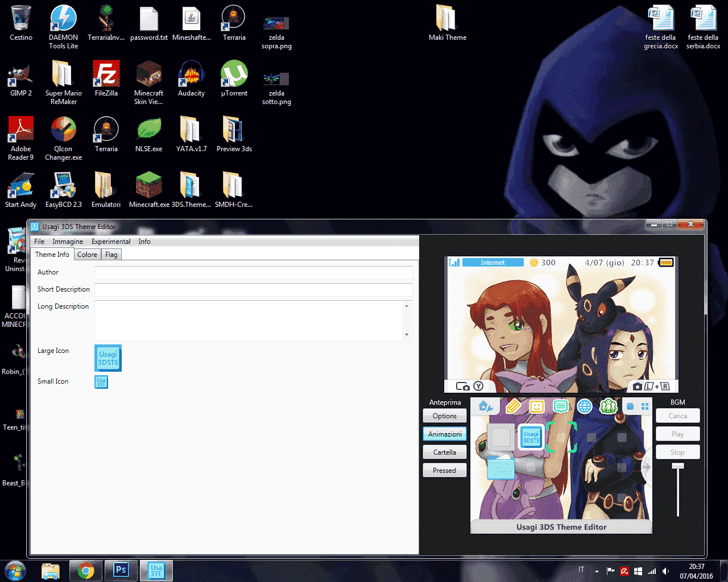Select feste della grecia.docx document
728x582 pixels.
point(661,27)
